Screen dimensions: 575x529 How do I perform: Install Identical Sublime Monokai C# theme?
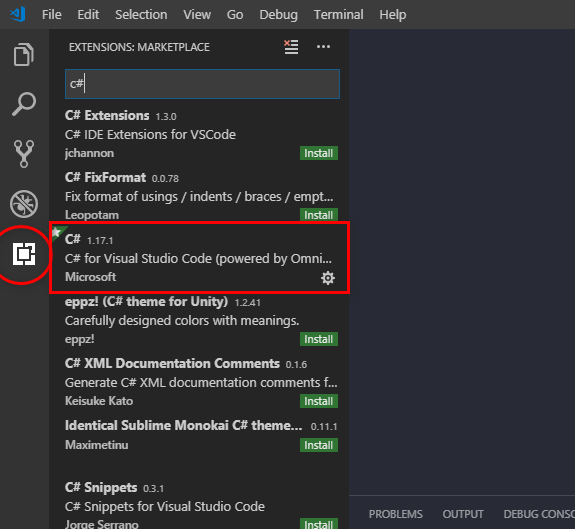click(x=319, y=445)
